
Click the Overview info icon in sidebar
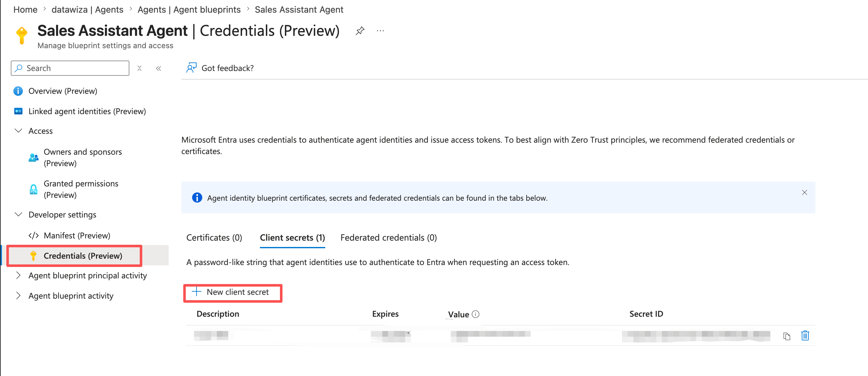pyautogui.click(x=18, y=91)
